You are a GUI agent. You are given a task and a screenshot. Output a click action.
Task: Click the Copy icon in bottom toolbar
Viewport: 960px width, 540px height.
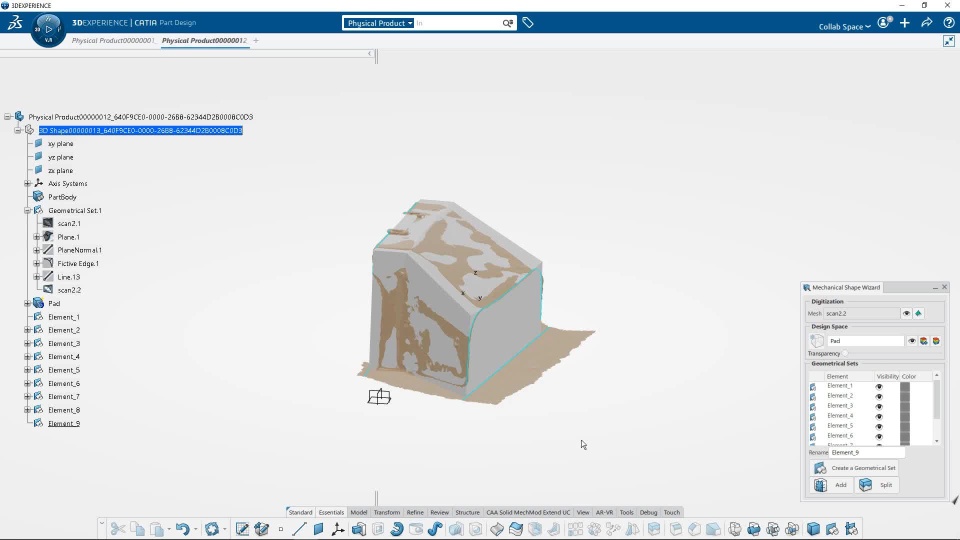point(137,528)
